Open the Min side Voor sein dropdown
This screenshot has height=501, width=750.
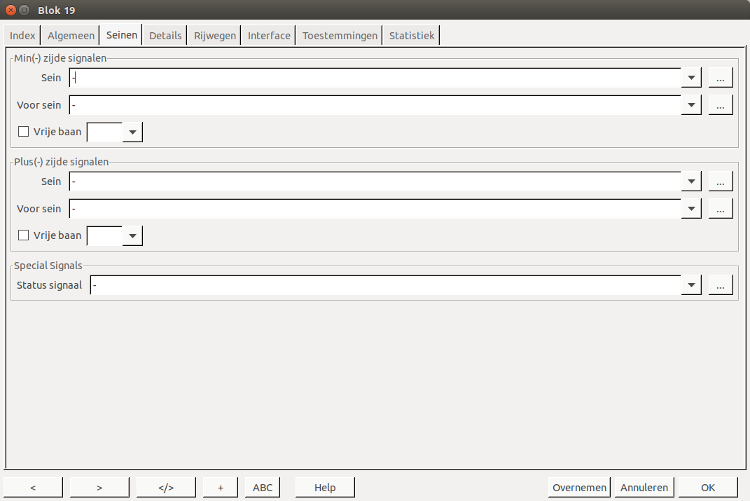[x=691, y=105]
